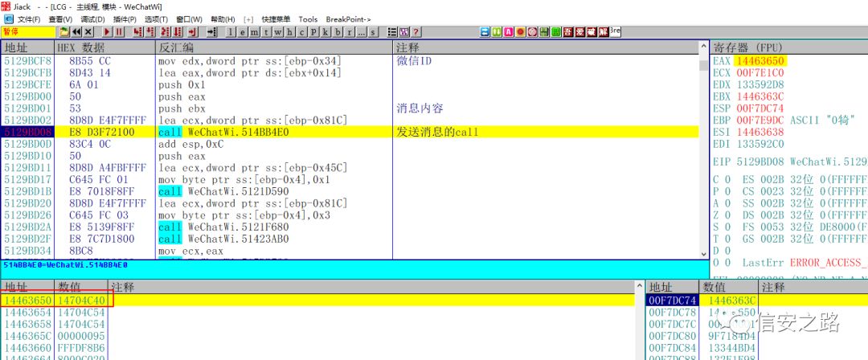Viewport: 868px width, 360px height.
Task: Click the yellow icon with red dot
Action: [520, 31]
